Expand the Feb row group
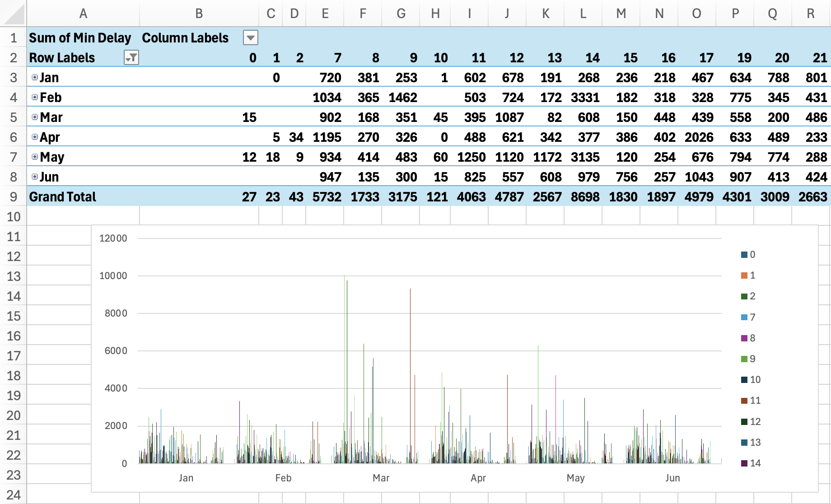Viewport: 831px width, 504px height. pos(35,97)
